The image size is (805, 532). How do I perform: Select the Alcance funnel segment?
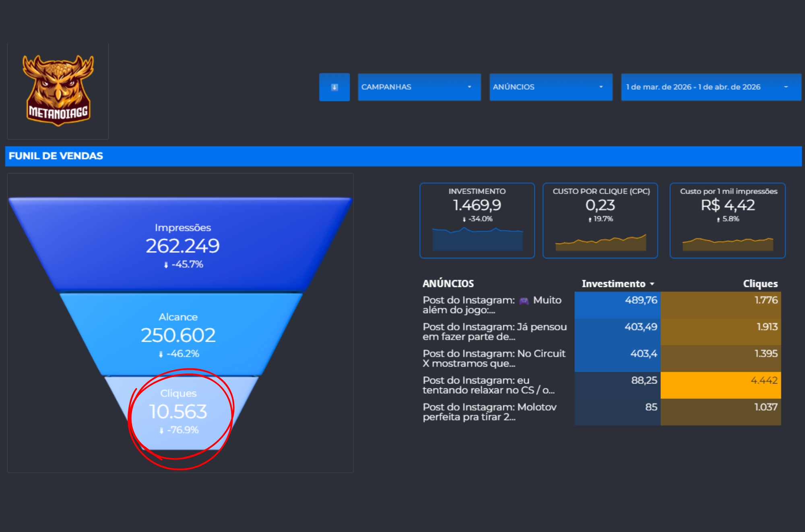(178, 334)
